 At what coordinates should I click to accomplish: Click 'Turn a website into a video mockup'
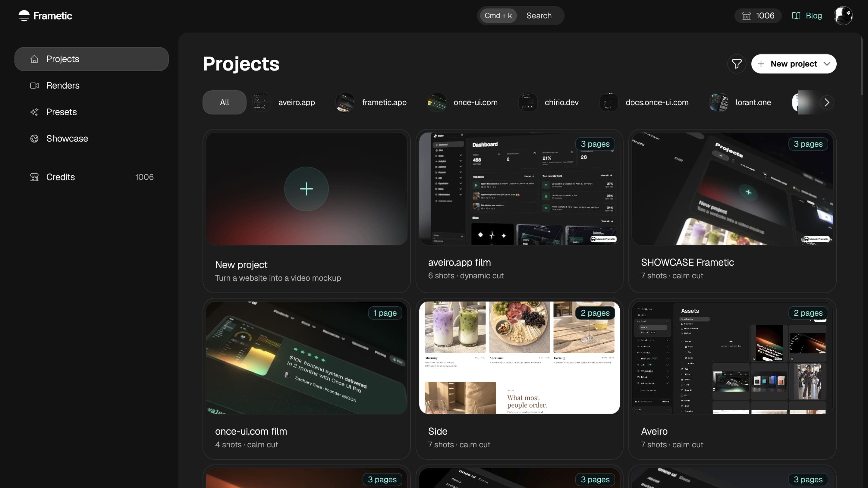(278, 278)
